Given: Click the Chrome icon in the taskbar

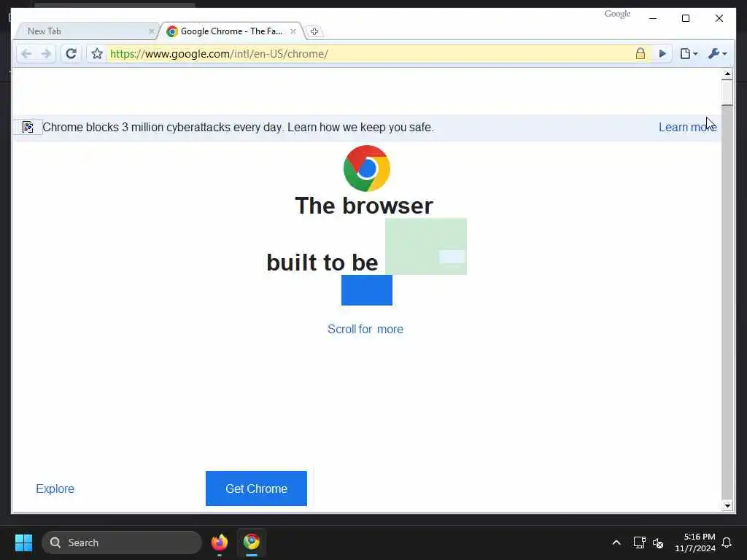Looking at the screenshot, I should (252, 542).
